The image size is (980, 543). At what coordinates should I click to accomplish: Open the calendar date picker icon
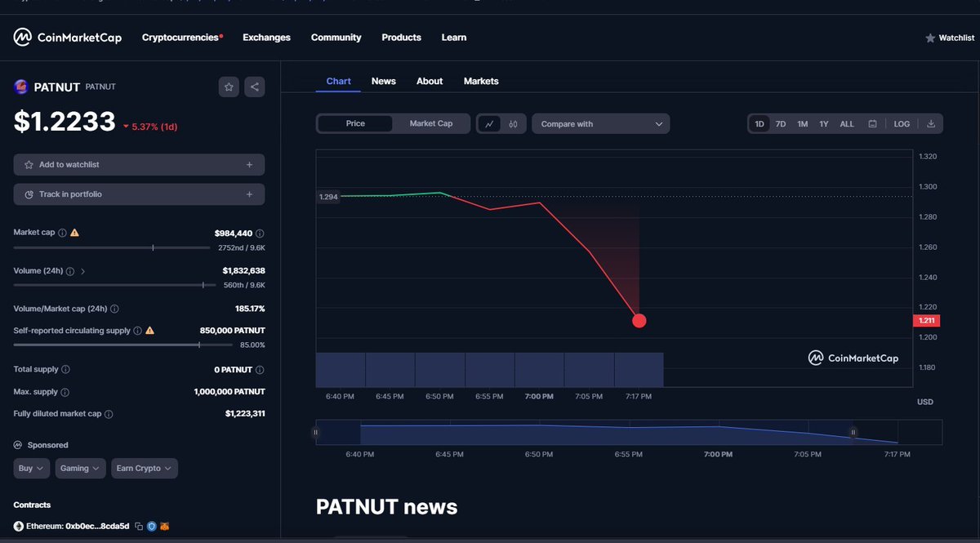[872, 123]
